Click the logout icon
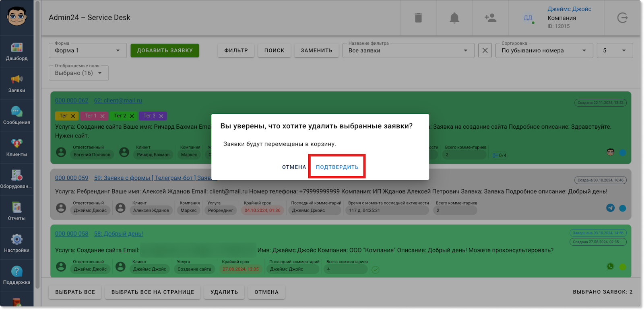This screenshot has height=310, width=644. pyautogui.click(x=622, y=18)
